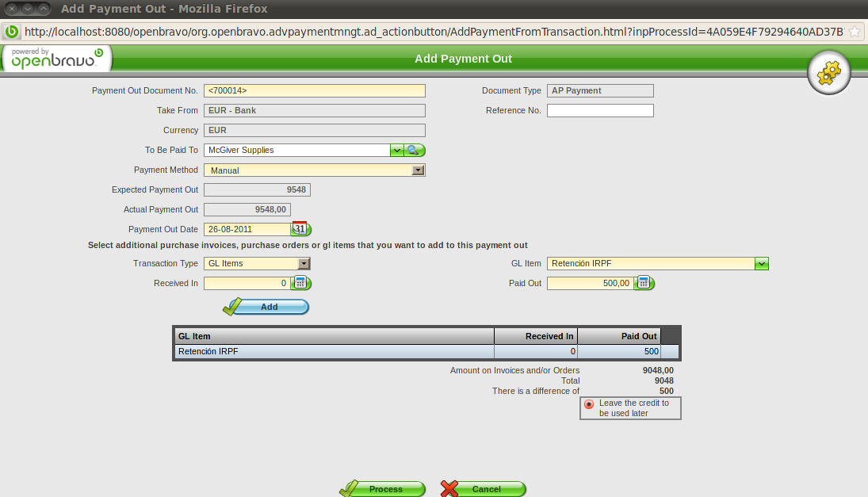This screenshot has width=868, height=497.
Task: Click the Paid Out column header
Action: (x=619, y=336)
